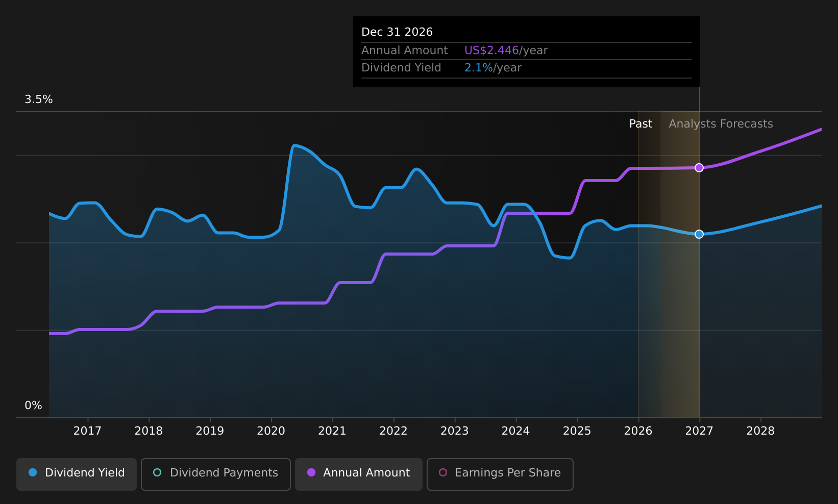Click the Analysts Forecasts label

coord(721,124)
